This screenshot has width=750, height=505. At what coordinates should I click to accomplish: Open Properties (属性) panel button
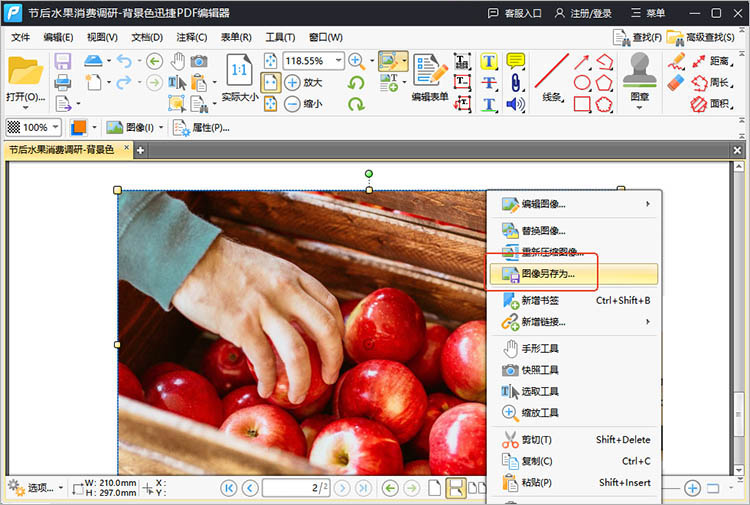pyautogui.click(x=201, y=128)
